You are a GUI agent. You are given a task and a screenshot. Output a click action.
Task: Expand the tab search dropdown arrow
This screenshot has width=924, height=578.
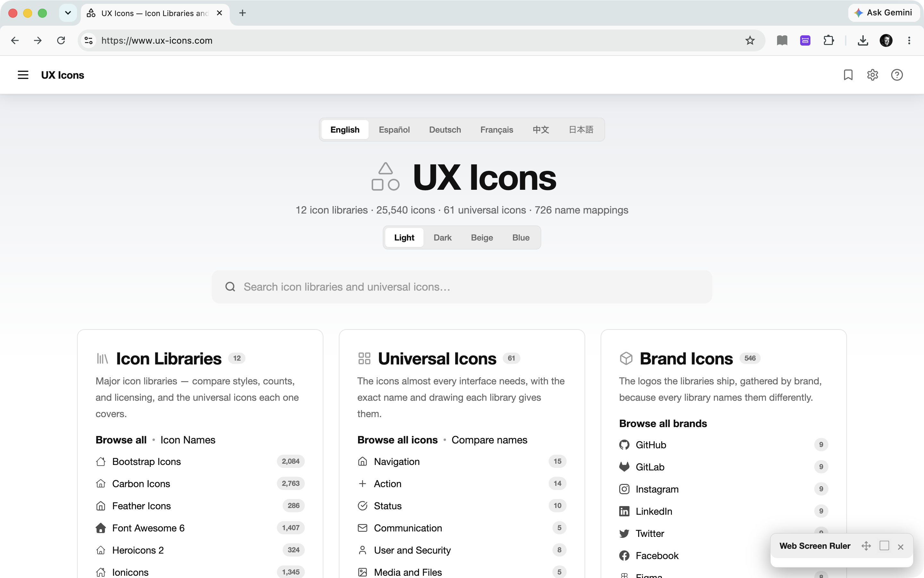68,13
